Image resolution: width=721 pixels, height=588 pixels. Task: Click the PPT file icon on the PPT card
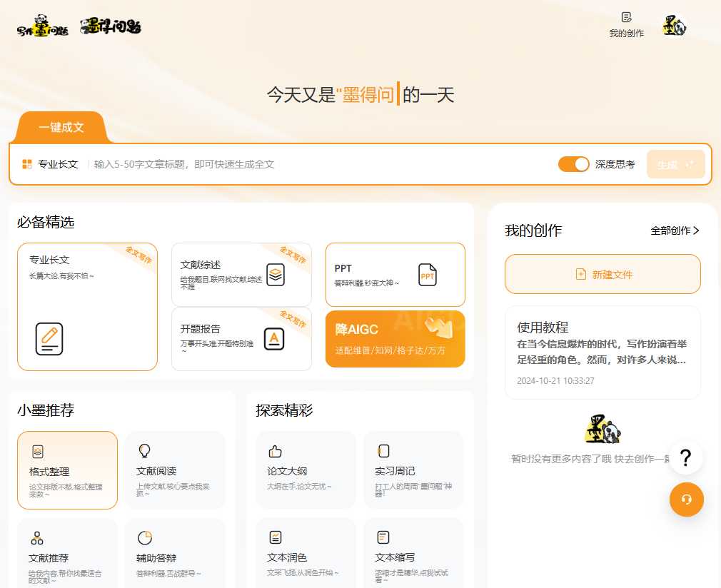[427, 274]
